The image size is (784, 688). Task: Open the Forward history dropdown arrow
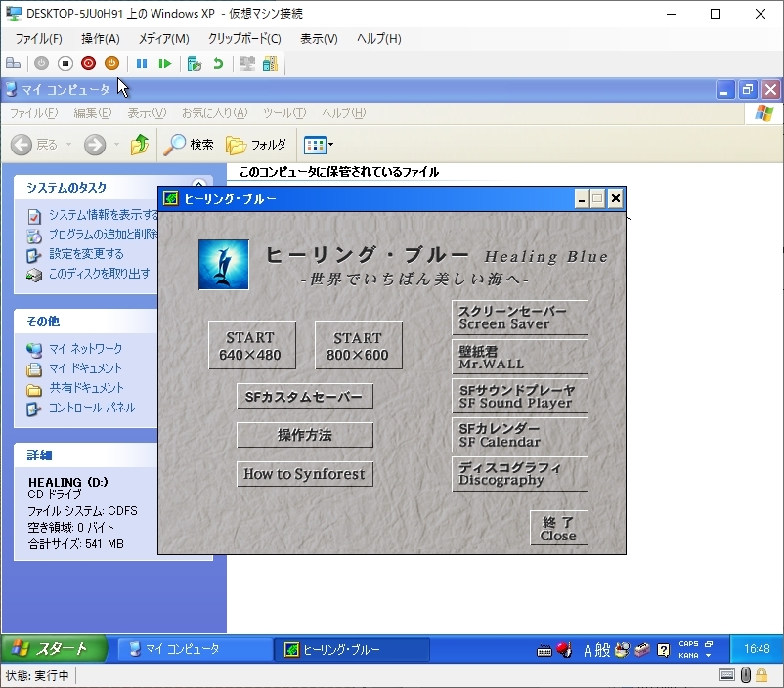[x=116, y=145]
